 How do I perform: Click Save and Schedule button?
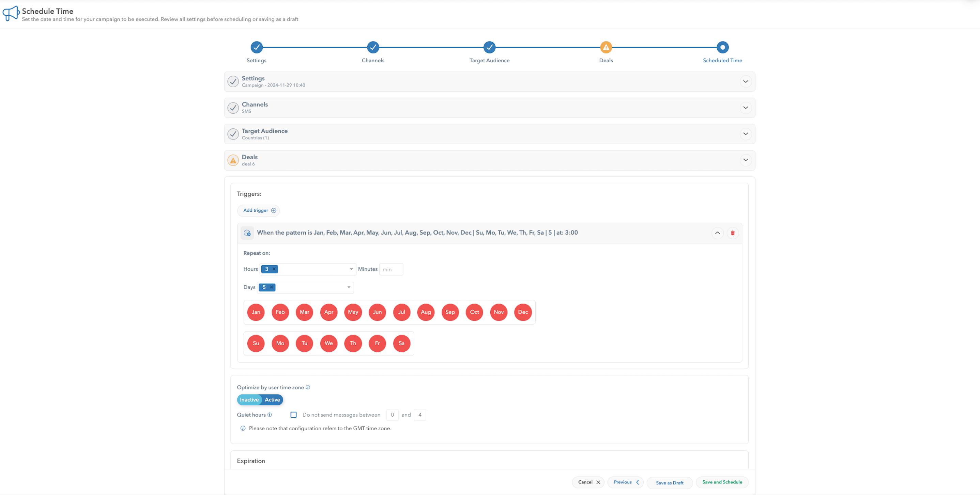722,482
